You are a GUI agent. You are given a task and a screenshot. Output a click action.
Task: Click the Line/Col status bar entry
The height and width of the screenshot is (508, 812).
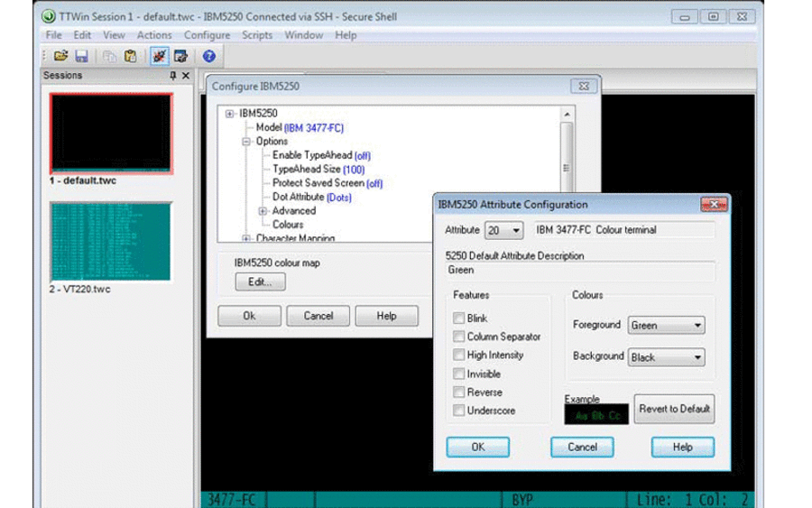[692, 500]
